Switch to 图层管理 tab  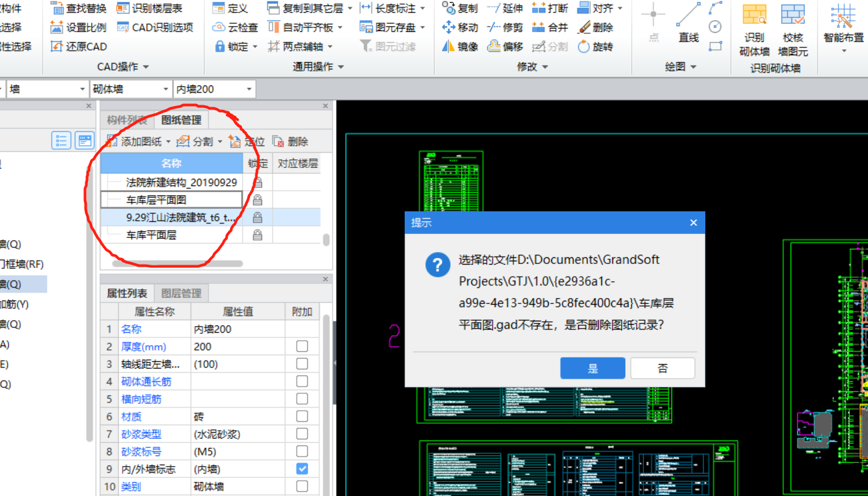point(181,293)
